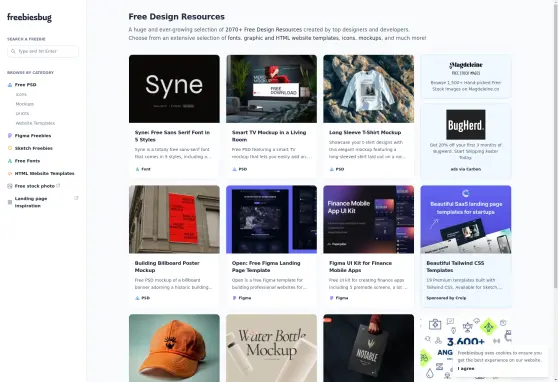The width and height of the screenshot is (558, 382).
Task: Click PSD tag icon on Smart TV card
Action: [x=235, y=169]
